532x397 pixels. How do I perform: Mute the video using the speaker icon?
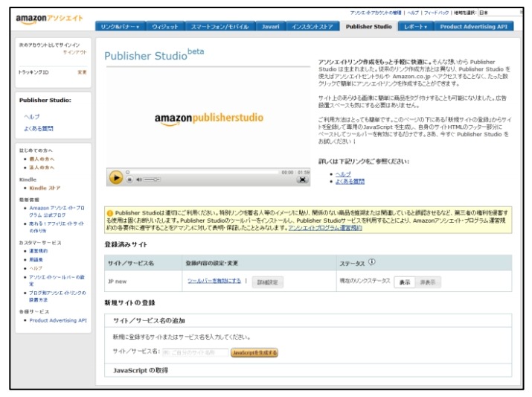click(x=139, y=180)
